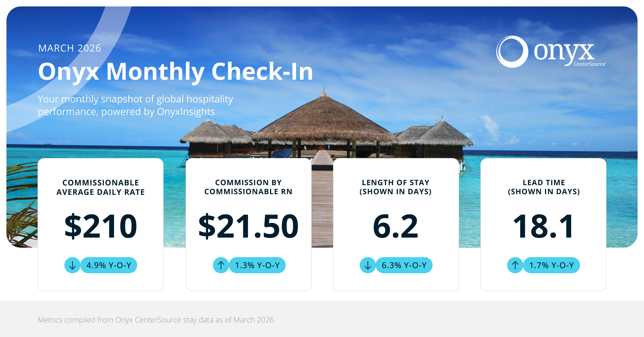Image resolution: width=644 pixels, height=337 pixels.
Task: Click the 18.1 lead time value
Action: point(543,226)
